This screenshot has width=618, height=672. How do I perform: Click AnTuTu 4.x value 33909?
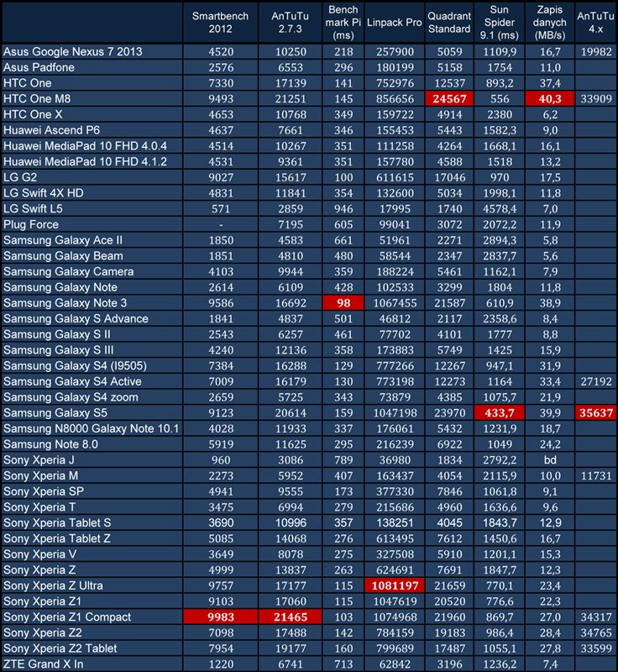click(x=595, y=99)
